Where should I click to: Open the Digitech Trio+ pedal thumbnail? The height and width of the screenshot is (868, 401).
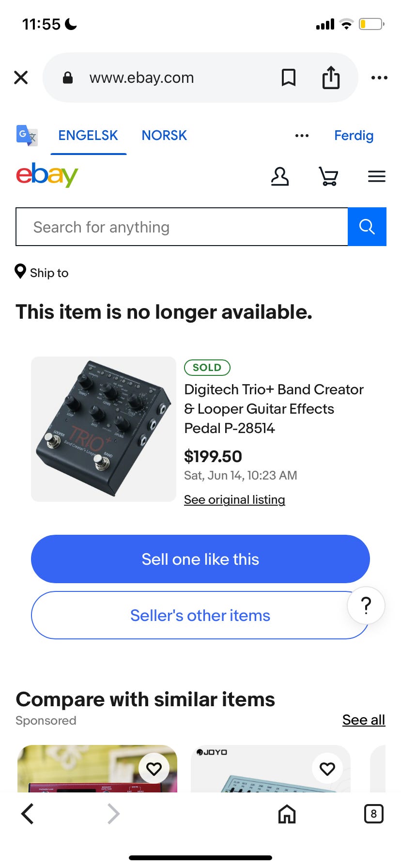(104, 429)
